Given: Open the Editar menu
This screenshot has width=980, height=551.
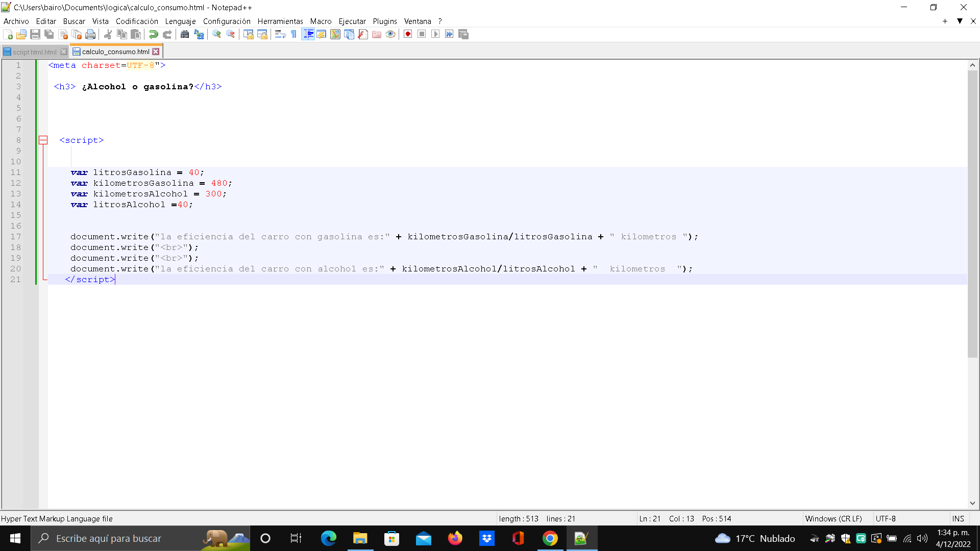Looking at the screenshot, I should point(46,21).
